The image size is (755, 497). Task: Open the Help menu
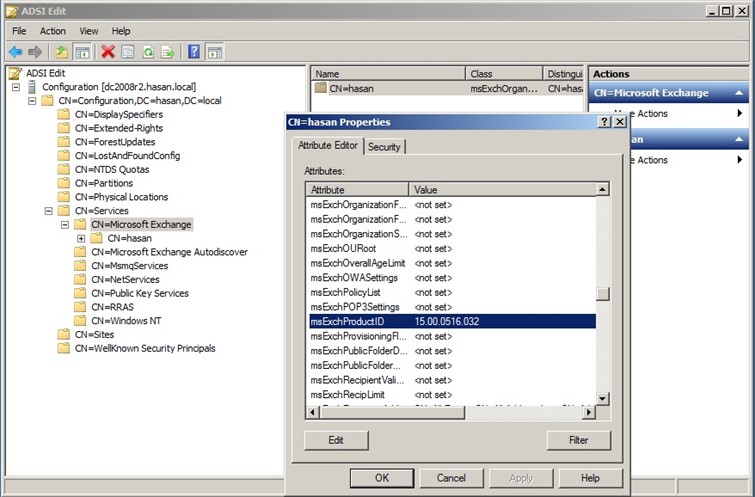(121, 31)
